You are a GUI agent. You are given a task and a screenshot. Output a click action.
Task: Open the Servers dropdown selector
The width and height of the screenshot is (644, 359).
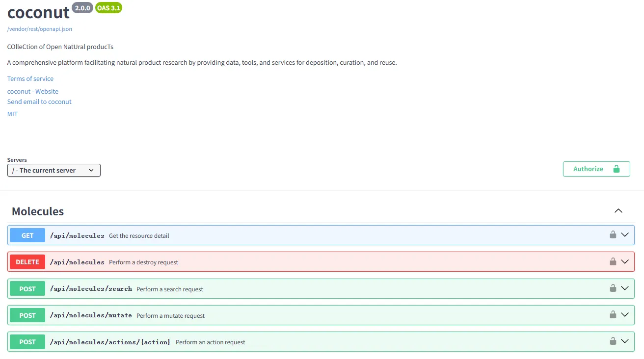pos(54,170)
